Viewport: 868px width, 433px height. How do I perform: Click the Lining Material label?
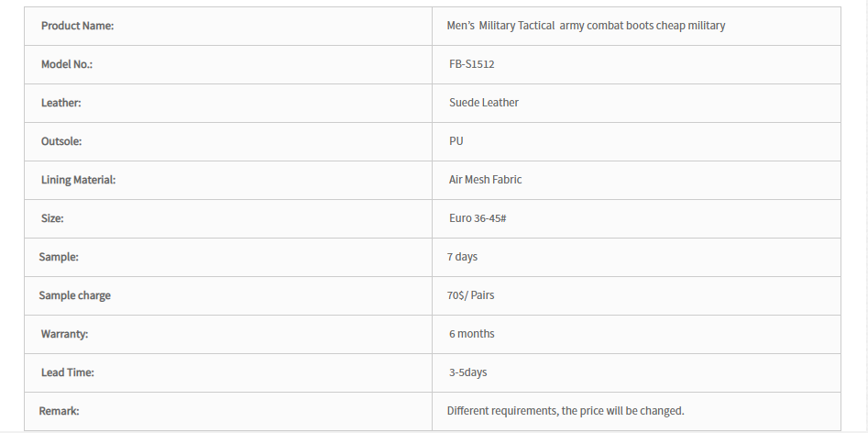click(x=78, y=180)
